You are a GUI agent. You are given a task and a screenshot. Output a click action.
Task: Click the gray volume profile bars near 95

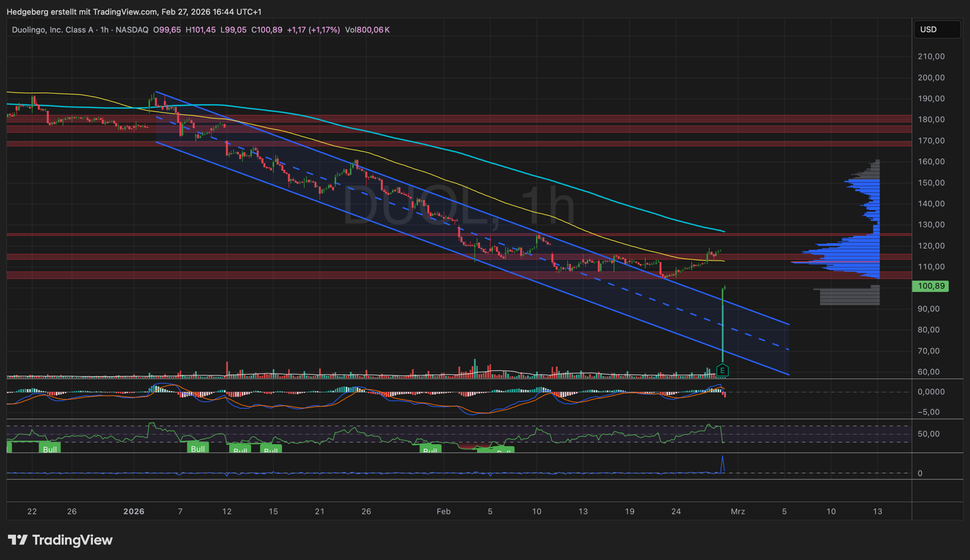click(x=849, y=296)
